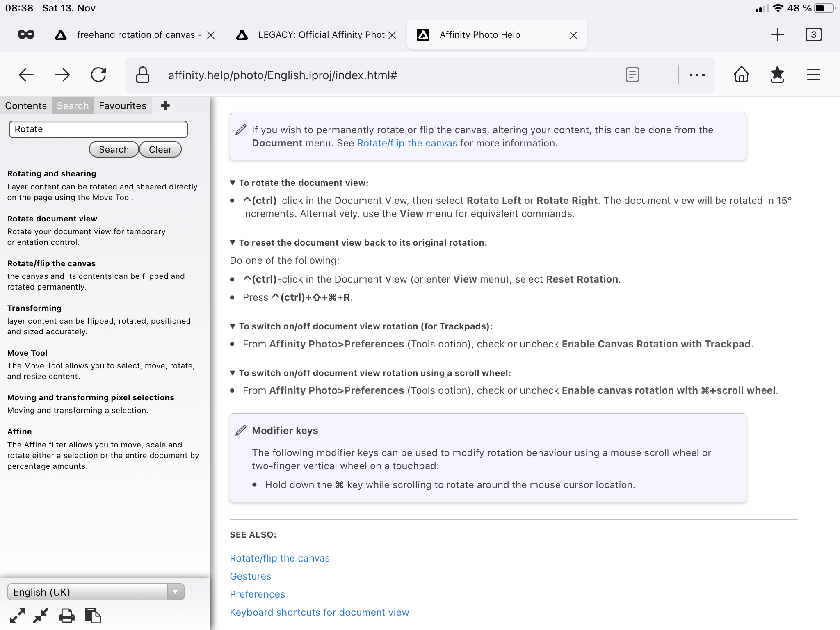Follow Rotate/flip the canvas link in note
The width and height of the screenshot is (840, 630).
tap(407, 143)
